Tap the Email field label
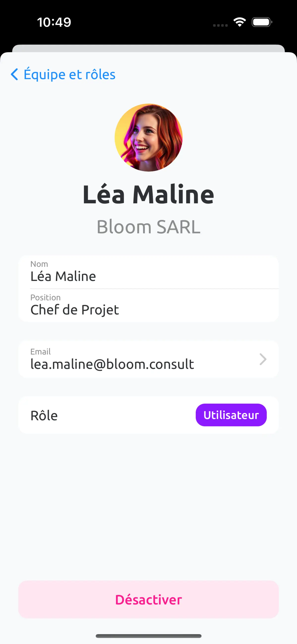This screenshot has height=644, width=297. point(40,351)
